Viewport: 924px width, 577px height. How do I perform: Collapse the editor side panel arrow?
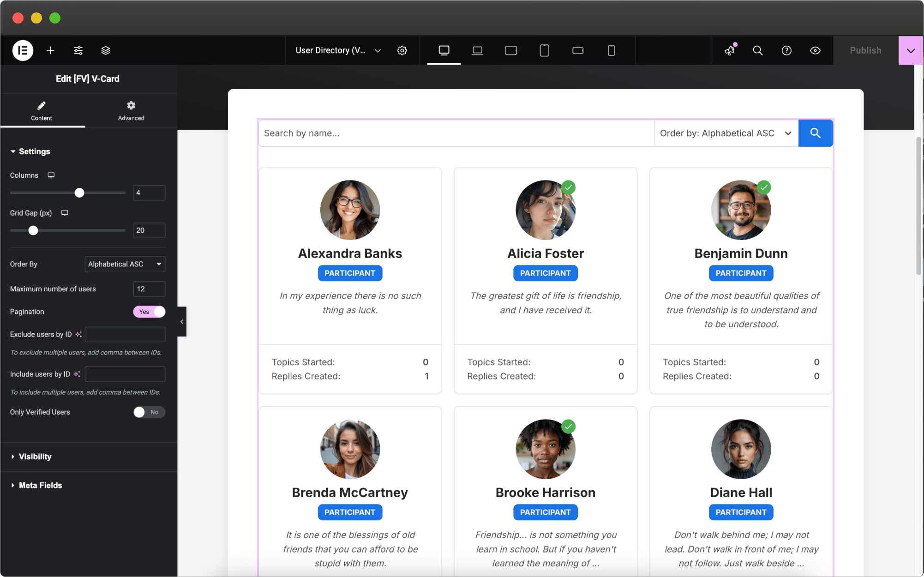[182, 322]
